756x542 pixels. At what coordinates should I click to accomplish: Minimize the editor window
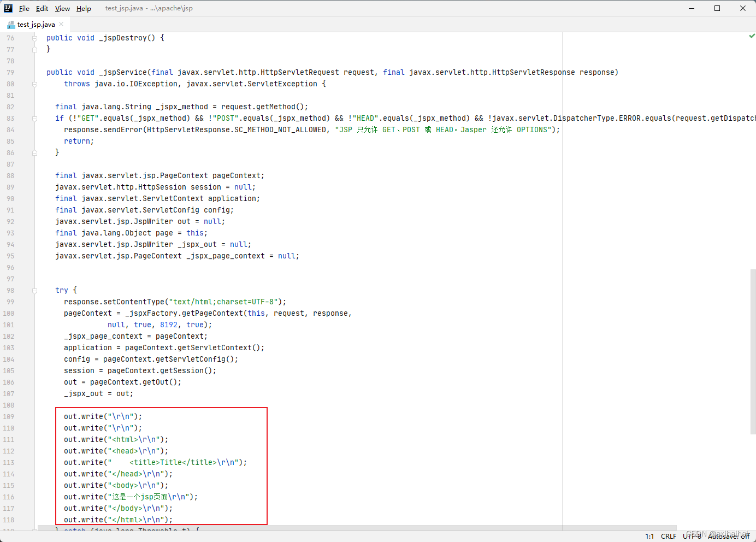(692, 8)
